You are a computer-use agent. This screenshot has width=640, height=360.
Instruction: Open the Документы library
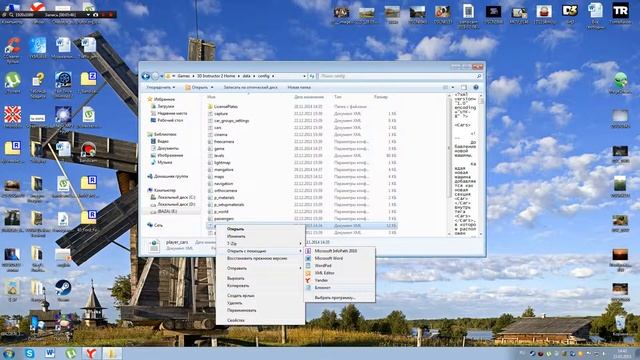point(168,148)
